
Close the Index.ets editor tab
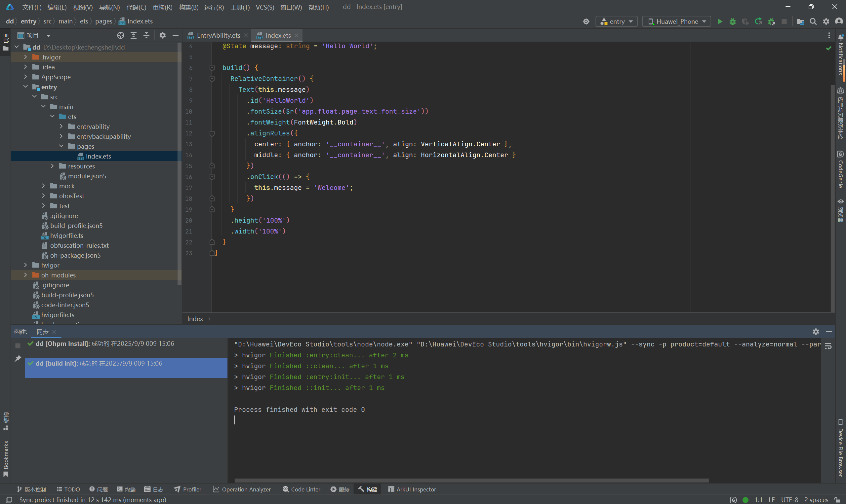click(297, 35)
